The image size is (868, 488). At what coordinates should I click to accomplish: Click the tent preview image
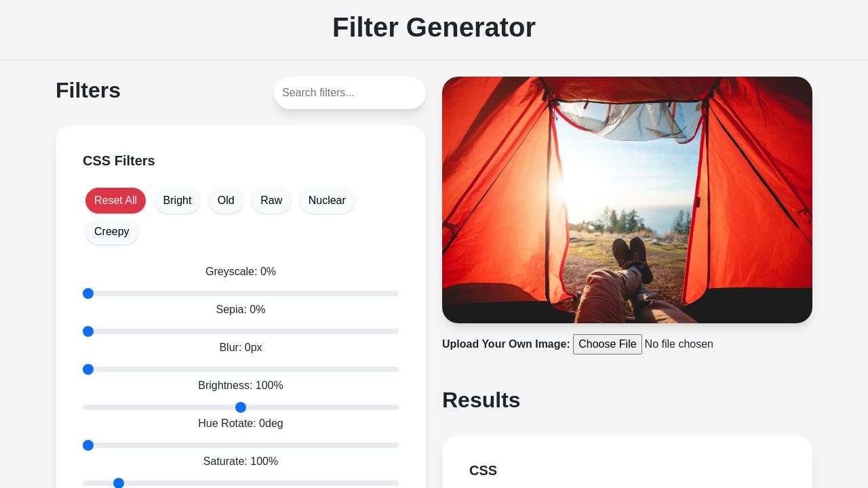point(627,200)
